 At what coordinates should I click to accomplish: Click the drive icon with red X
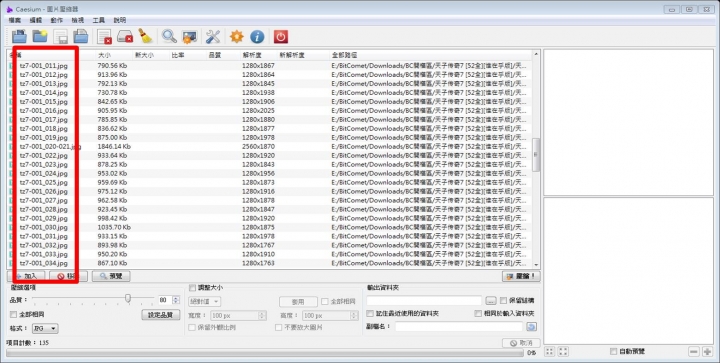tap(125, 36)
